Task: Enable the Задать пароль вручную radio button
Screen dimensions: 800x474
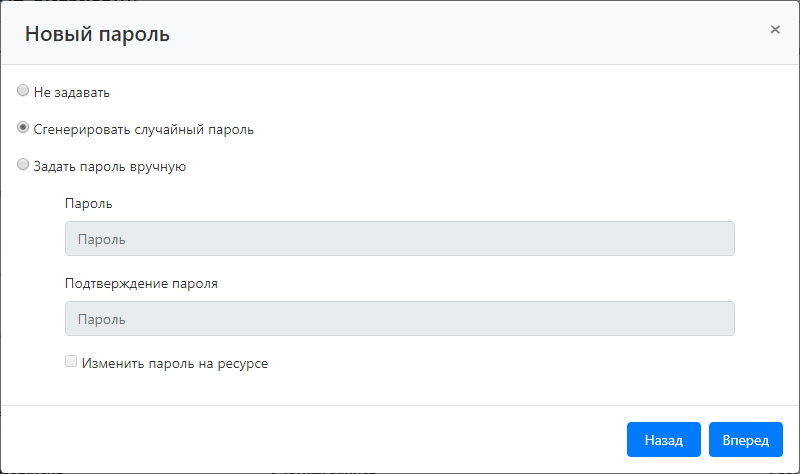Action: pos(23,166)
